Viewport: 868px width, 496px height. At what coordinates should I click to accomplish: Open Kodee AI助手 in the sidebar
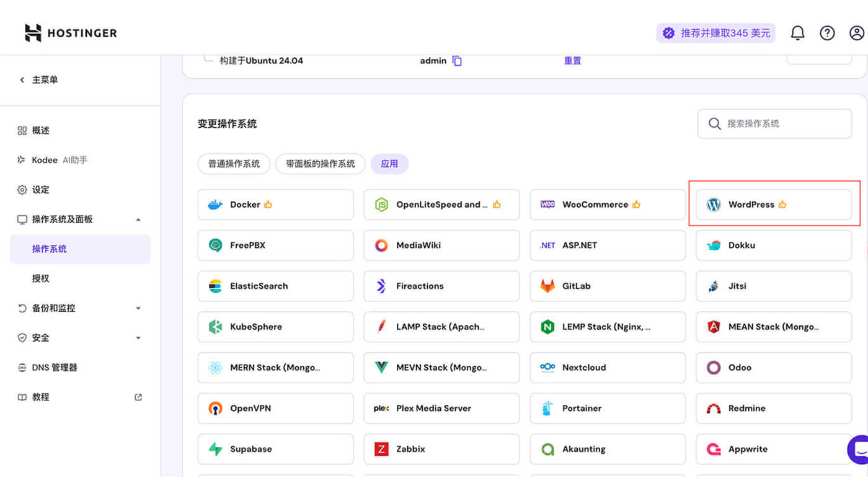pyautogui.click(x=80, y=160)
